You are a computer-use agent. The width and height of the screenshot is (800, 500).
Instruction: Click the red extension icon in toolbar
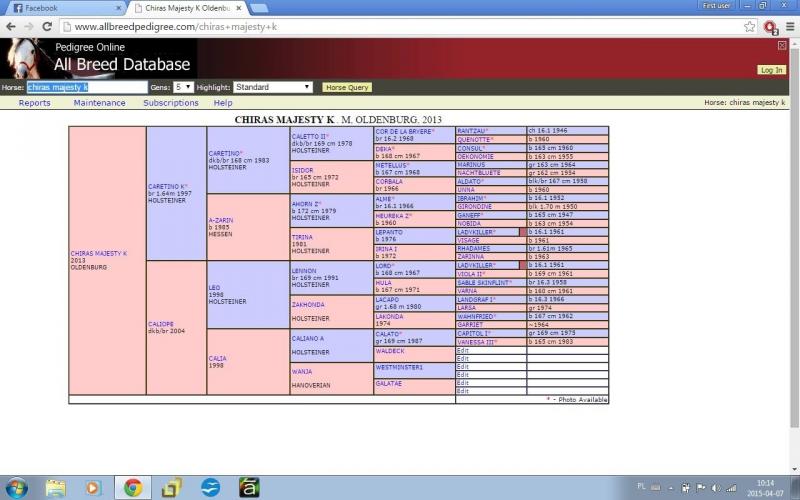(x=769, y=27)
